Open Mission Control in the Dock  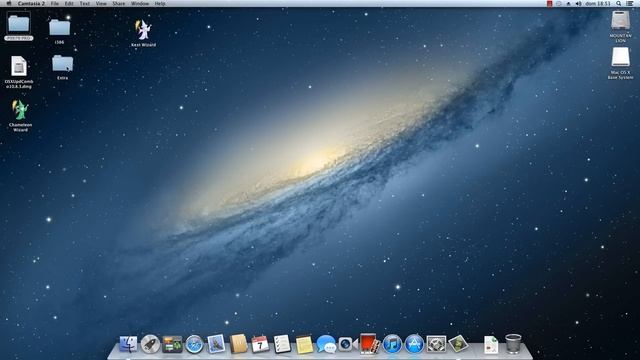point(172,344)
